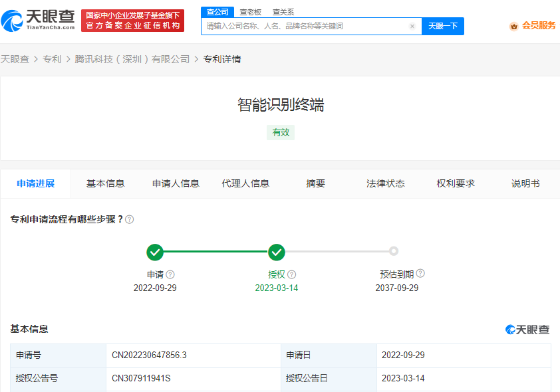The width and height of the screenshot is (560, 392).
Task: Click green checkmark at application step
Action: pyautogui.click(x=155, y=252)
